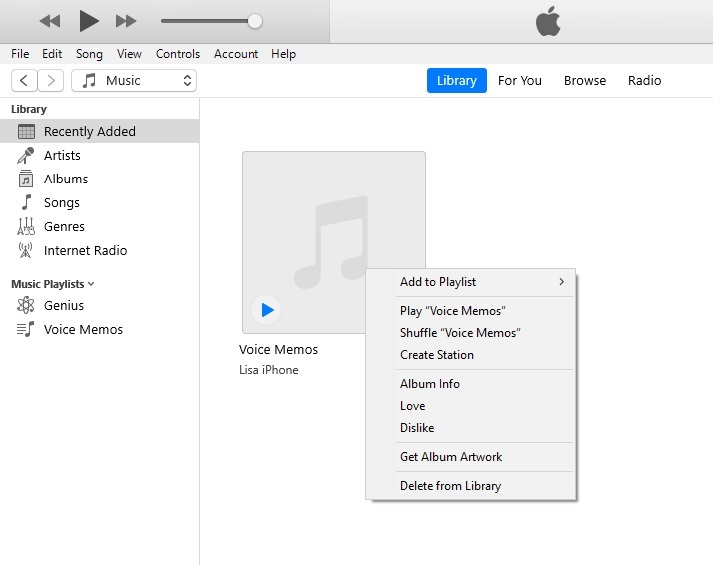
Task: Click the blue play button on album artwork
Action: click(x=266, y=310)
